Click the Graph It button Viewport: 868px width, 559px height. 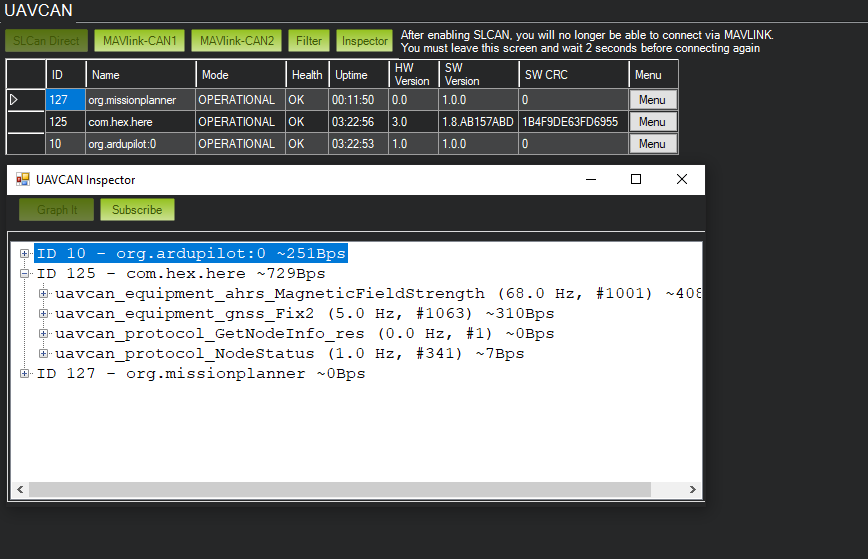click(x=57, y=210)
